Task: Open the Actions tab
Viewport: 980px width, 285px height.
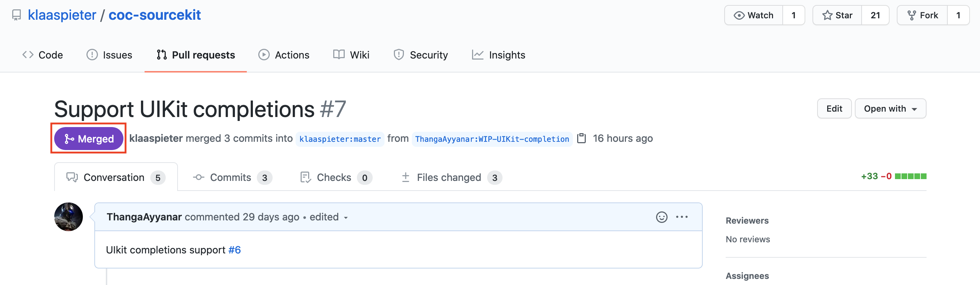Action: (x=284, y=55)
